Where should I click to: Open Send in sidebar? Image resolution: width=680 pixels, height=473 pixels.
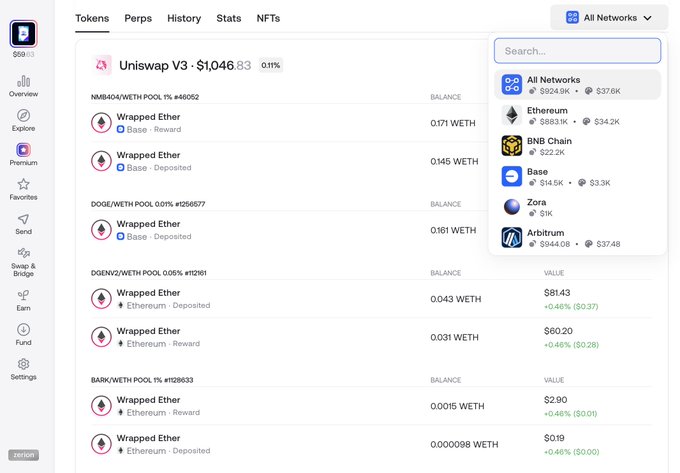pyautogui.click(x=23, y=224)
